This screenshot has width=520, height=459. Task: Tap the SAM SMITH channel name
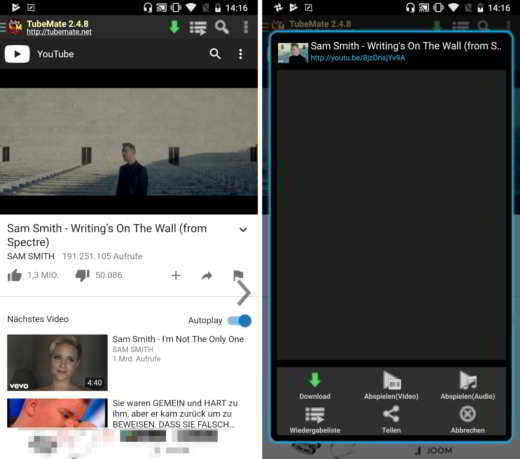[31, 256]
